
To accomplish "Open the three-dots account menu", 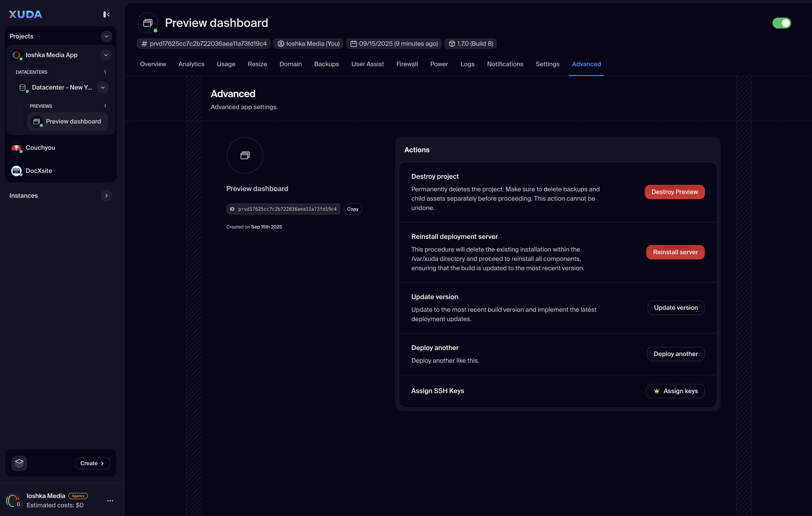I will click(110, 500).
